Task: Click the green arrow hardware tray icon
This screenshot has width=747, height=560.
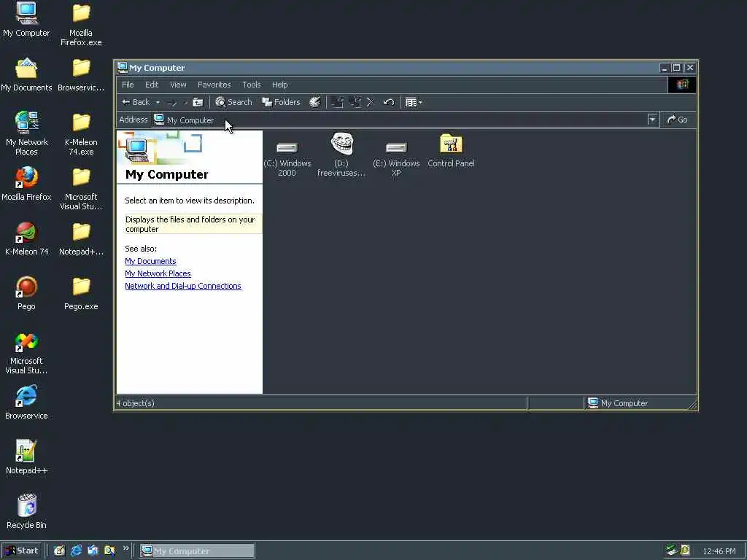Action: (x=672, y=550)
